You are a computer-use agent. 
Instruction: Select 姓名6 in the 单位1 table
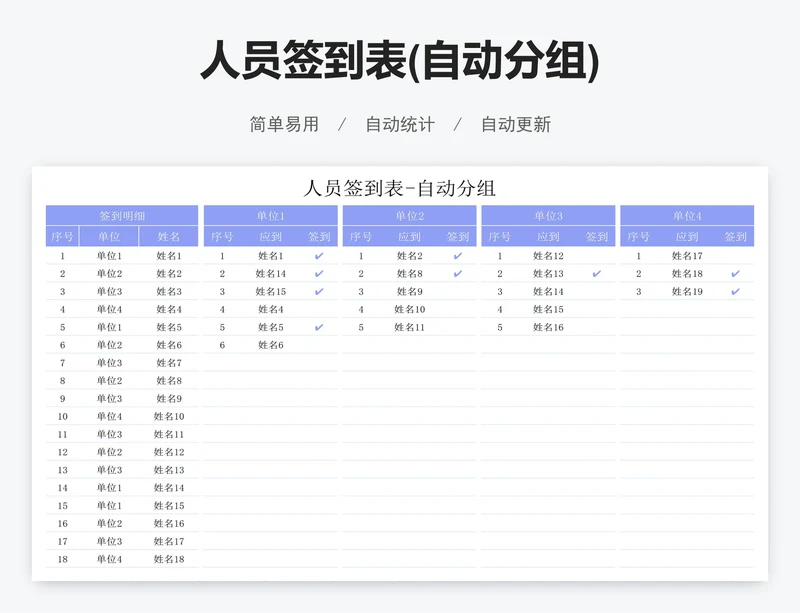click(270, 345)
